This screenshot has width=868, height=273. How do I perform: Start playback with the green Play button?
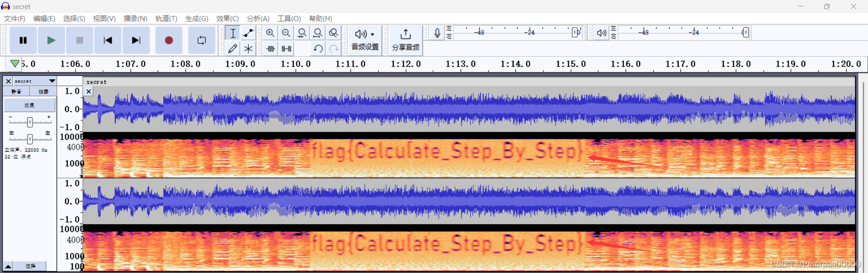point(51,40)
